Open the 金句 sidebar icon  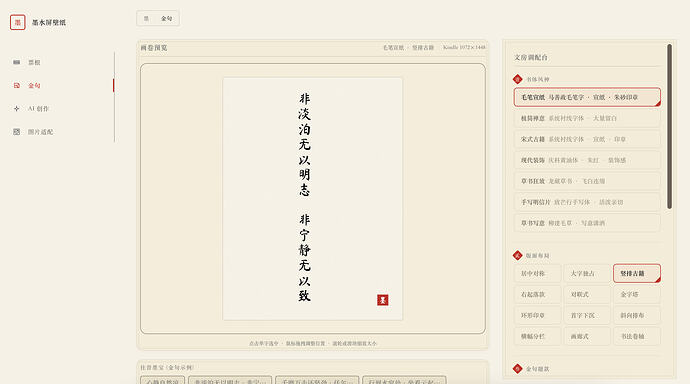(17, 85)
